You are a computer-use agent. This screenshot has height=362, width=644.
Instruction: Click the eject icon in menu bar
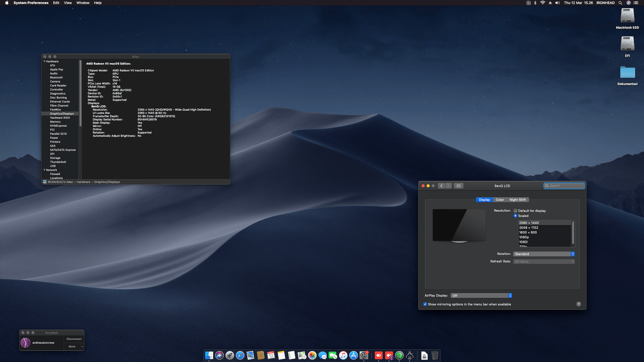tap(550, 3)
